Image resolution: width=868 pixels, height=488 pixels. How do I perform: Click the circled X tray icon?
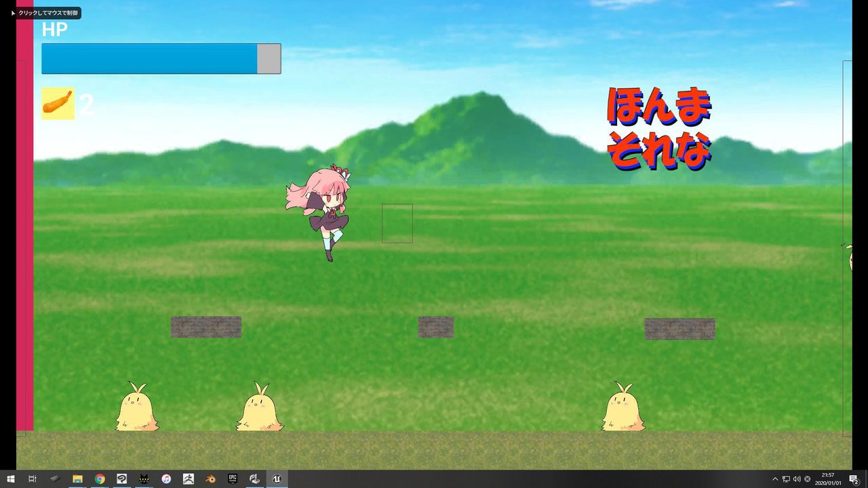pyautogui.click(x=807, y=479)
